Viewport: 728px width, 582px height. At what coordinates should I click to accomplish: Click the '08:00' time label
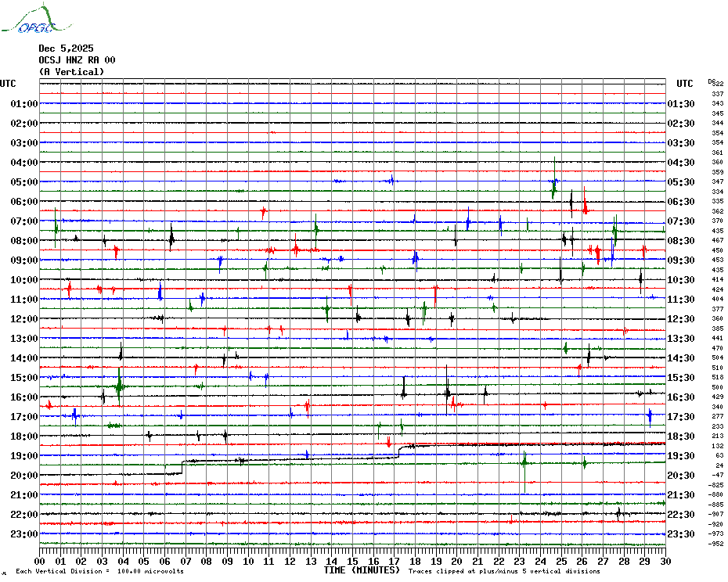pyautogui.click(x=24, y=240)
